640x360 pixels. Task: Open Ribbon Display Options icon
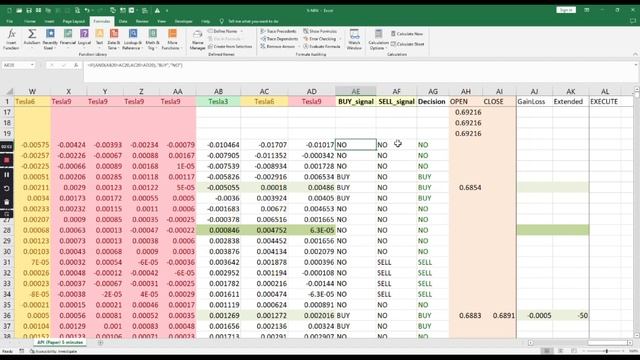point(587,10)
